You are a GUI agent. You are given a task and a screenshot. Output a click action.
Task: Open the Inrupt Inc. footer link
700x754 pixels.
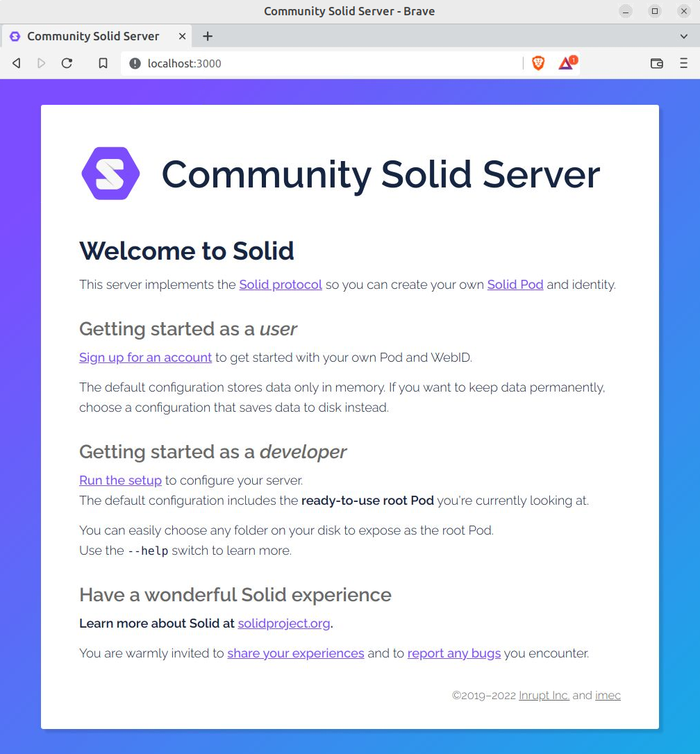pos(544,696)
